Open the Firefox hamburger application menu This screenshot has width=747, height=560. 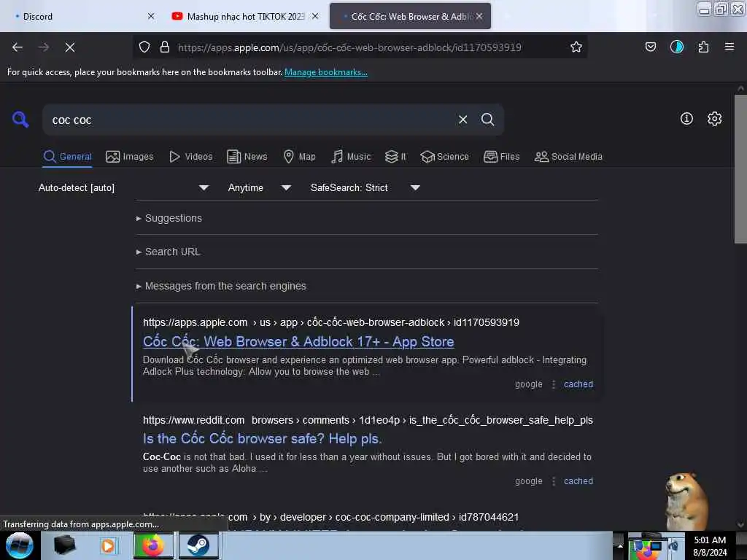(729, 47)
